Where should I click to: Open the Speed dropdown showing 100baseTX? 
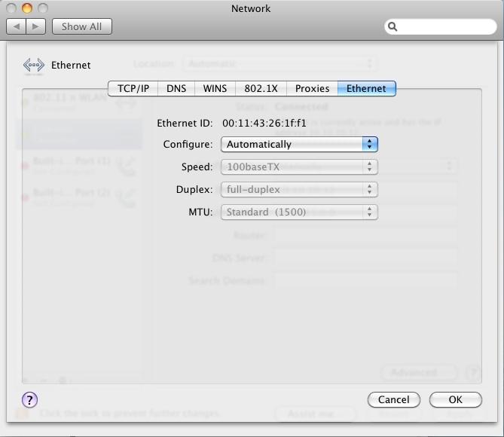point(299,167)
